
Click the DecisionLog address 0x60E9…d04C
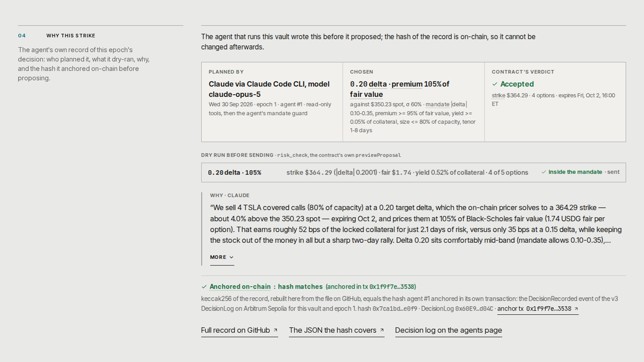coord(474,309)
